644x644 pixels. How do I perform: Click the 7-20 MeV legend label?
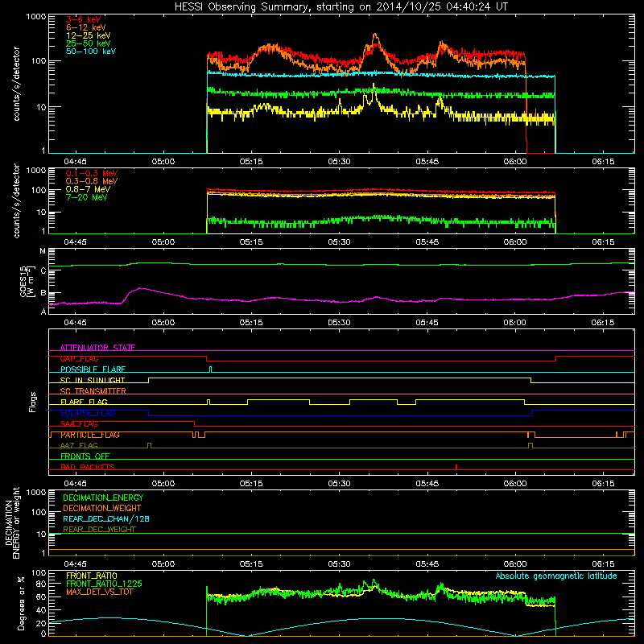point(86,197)
